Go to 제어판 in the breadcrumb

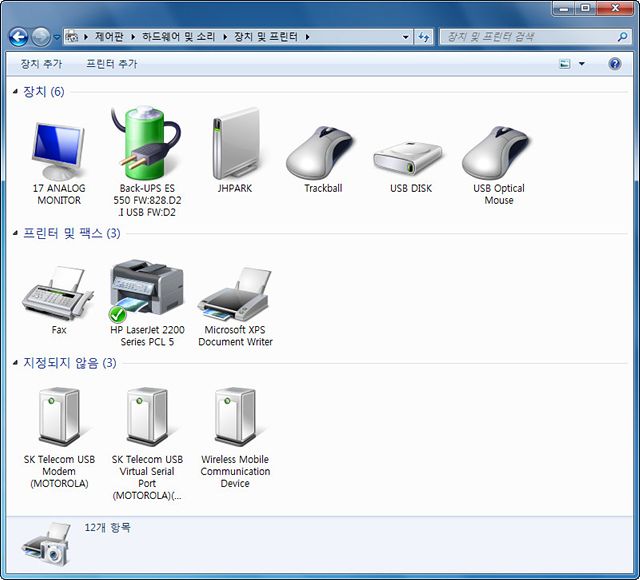109,37
